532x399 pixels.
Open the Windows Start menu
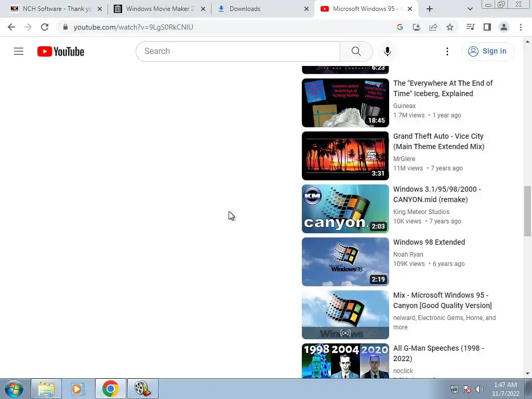[14, 389]
